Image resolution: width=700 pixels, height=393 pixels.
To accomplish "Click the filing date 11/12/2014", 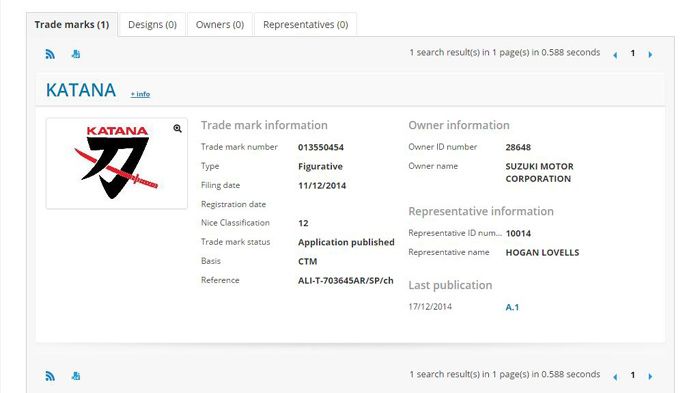I will point(322,186).
